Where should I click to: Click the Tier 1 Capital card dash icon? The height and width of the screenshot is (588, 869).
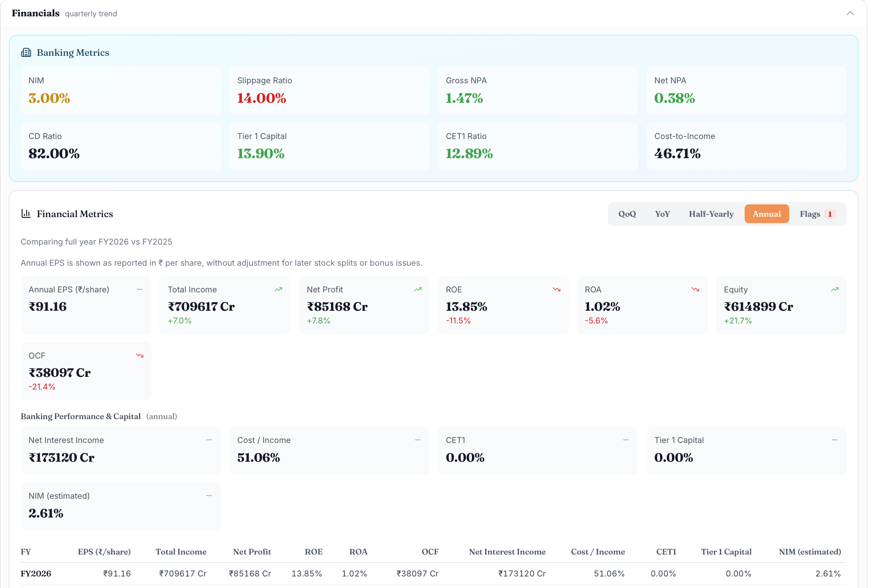(x=835, y=440)
